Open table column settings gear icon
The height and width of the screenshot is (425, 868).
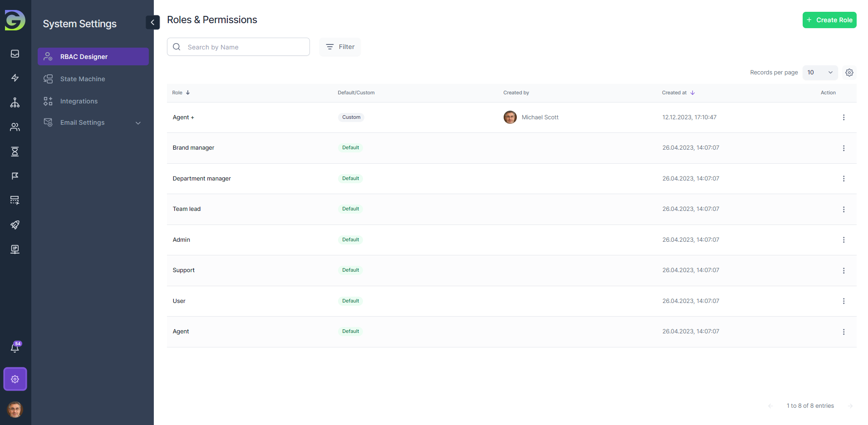click(849, 73)
